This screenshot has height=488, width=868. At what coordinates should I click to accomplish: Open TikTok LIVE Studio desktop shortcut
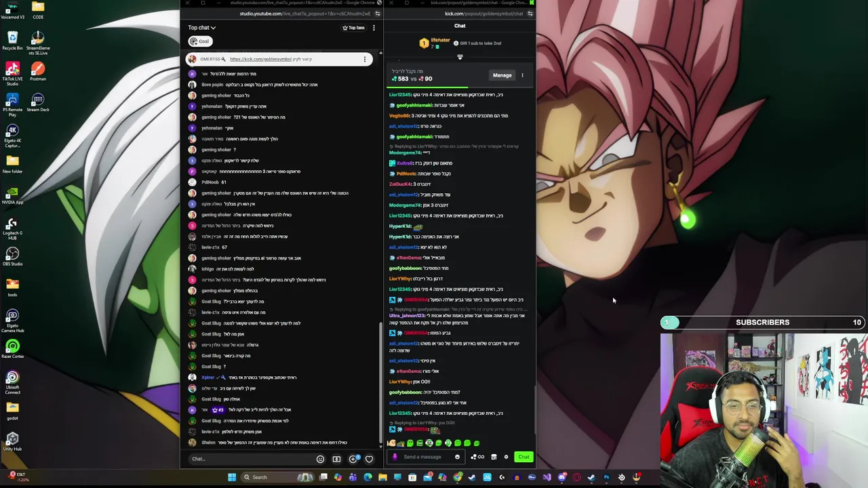pyautogui.click(x=12, y=73)
